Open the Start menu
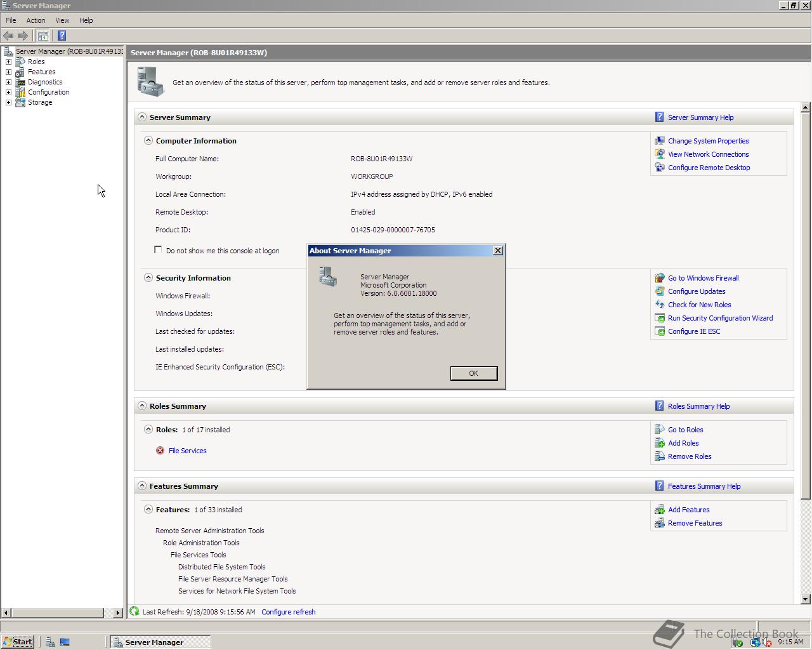 point(18,642)
